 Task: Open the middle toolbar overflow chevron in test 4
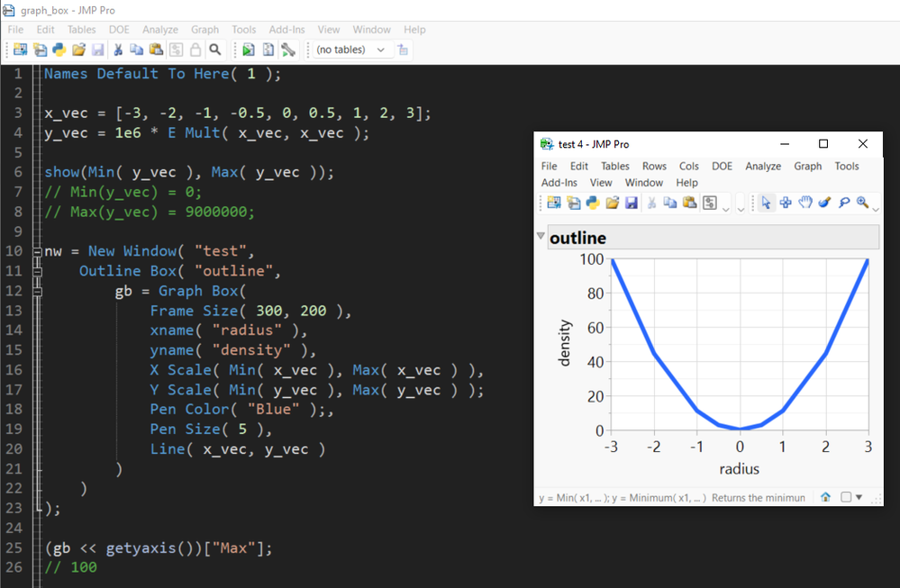(x=741, y=210)
